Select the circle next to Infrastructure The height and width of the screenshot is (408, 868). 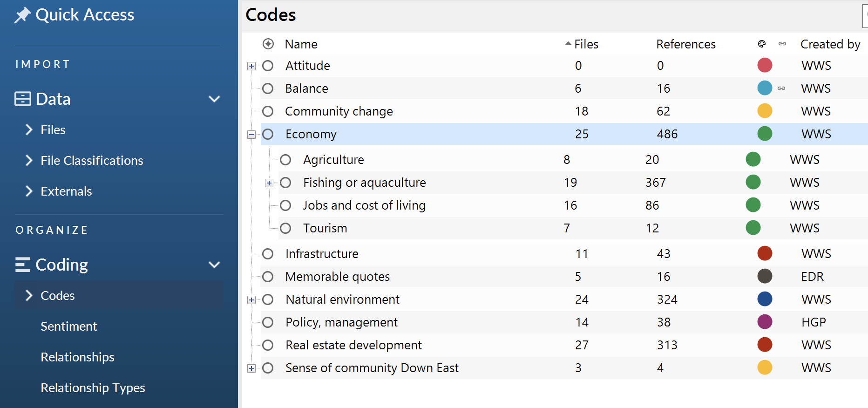[x=268, y=254]
